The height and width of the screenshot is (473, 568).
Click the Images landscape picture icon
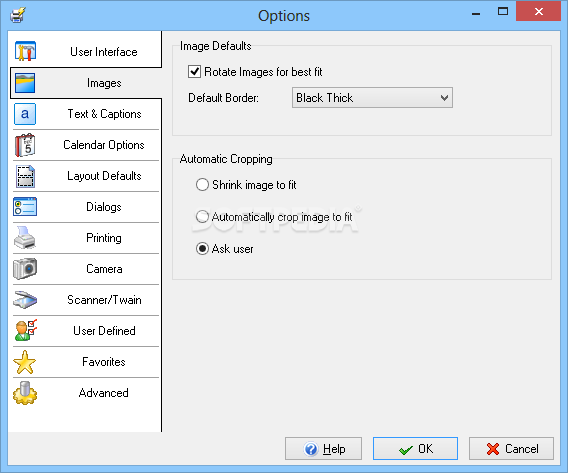[x=25, y=83]
